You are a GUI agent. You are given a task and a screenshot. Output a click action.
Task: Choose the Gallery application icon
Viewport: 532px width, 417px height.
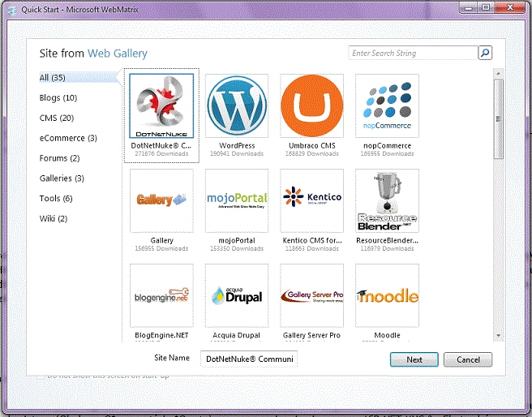point(161,200)
